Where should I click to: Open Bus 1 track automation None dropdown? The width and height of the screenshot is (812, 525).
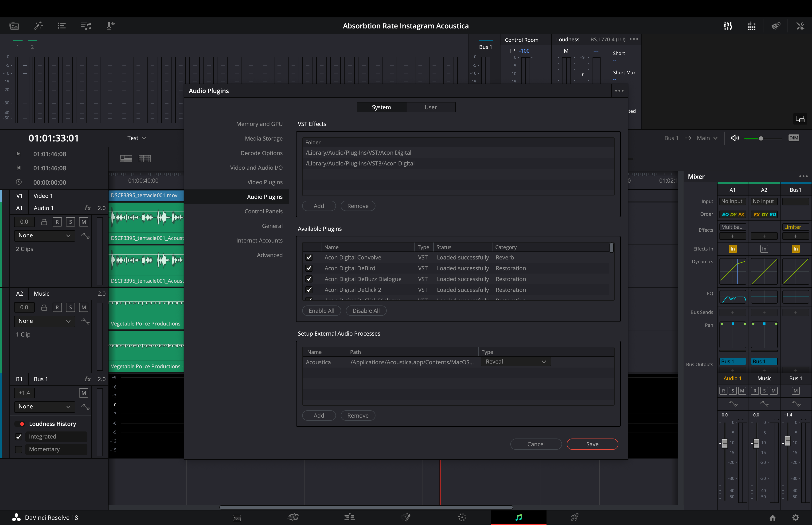(x=44, y=407)
